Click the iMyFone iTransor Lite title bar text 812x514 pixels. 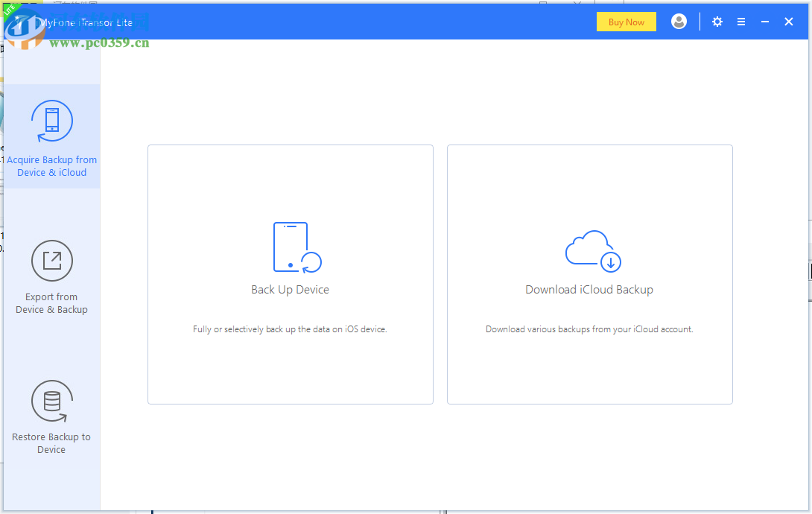tap(86, 22)
